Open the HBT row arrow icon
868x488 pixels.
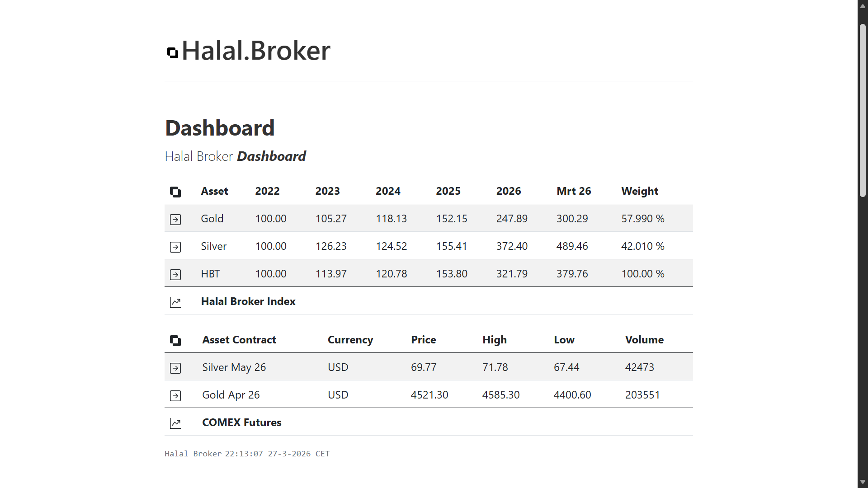pyautogui.click(x=175, y=275)
